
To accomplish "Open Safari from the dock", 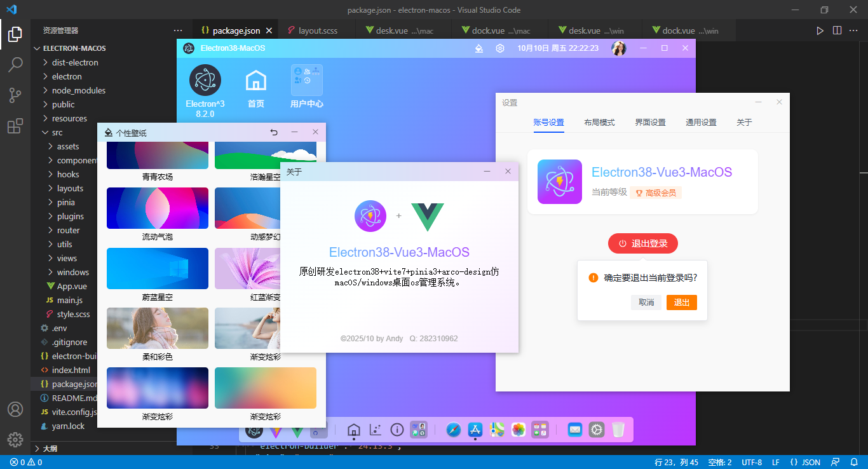I will pyautogui.click(x=454, y=430).
